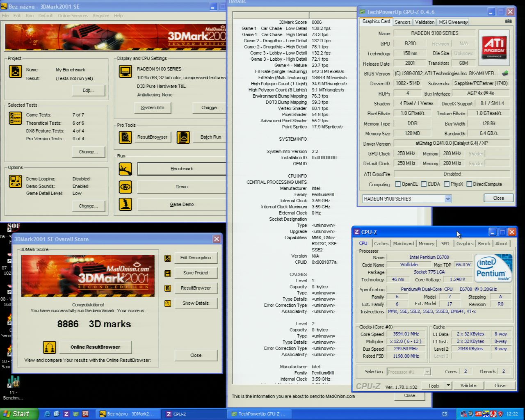
Task: Open the Edit menu in 3DMark2001
Action: [x=17, y=16]
